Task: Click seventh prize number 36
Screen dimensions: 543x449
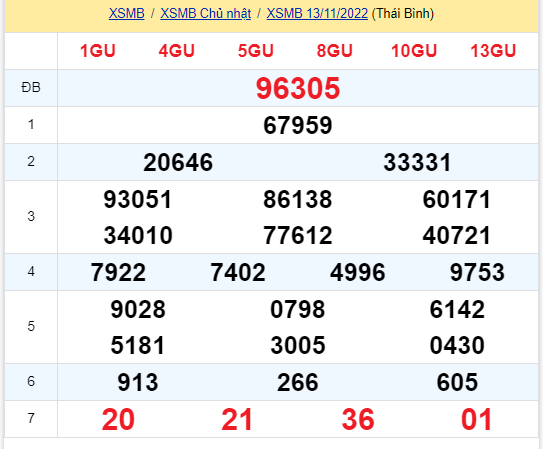Action: [x=358, y=420]
